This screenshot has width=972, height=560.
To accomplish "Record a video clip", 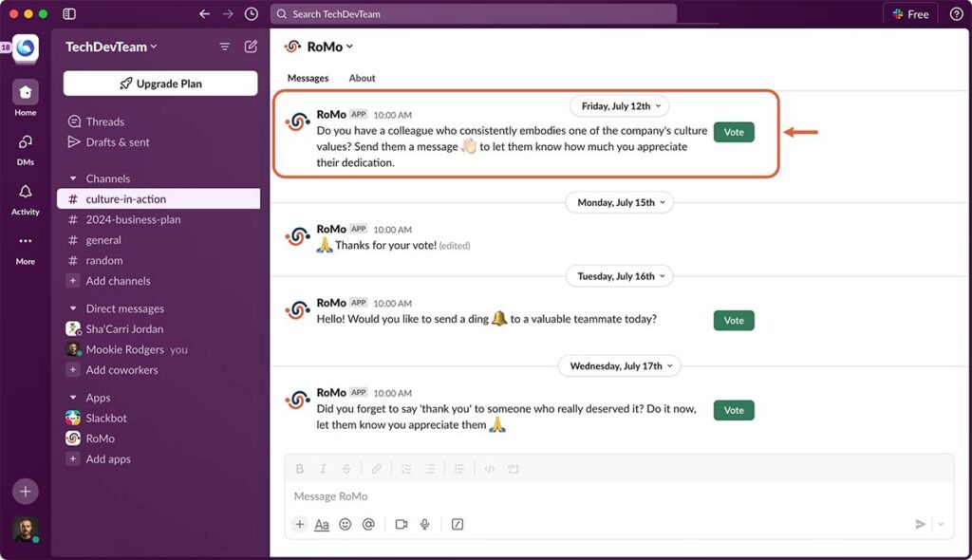I will pyautogui.click(x=402, y=524).
